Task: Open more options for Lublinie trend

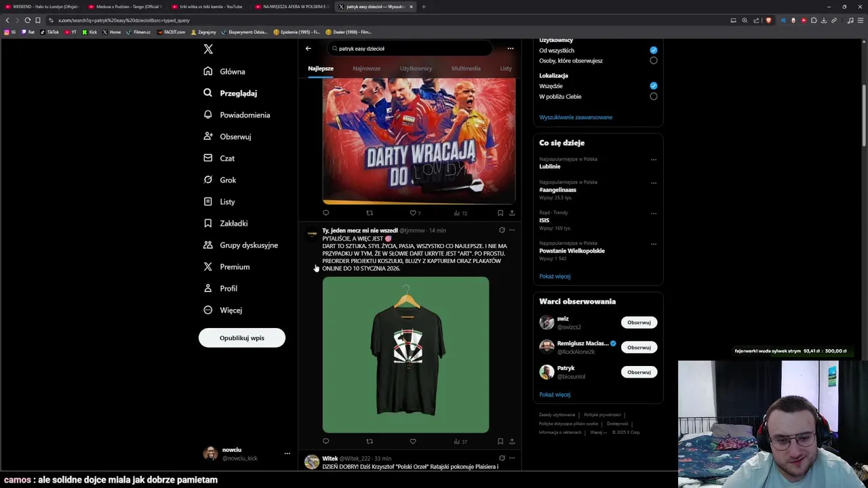Action: click(x=654, y=160)
